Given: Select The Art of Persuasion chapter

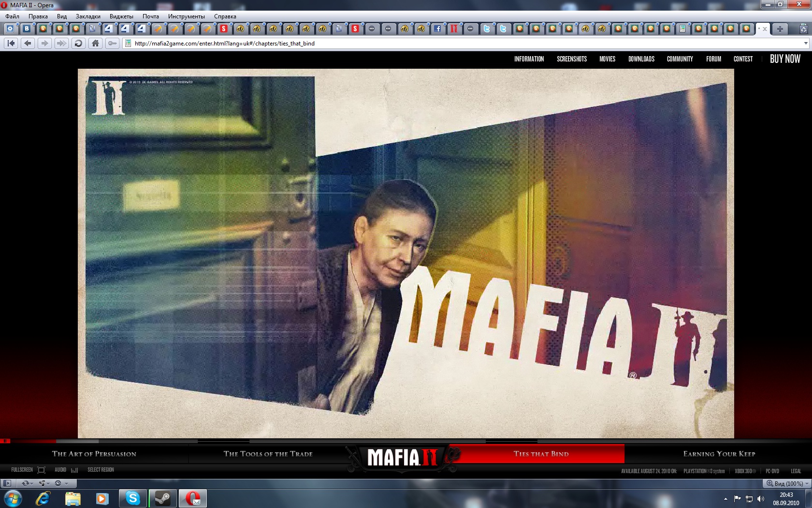Looking at the screenshot, I should pos(94,454).
